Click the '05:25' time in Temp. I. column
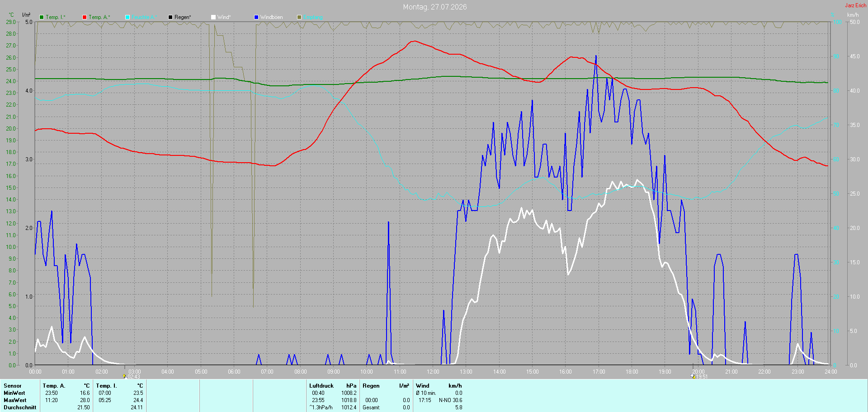Viewport: 868px width, 412px height. click(x=105, y=400)
